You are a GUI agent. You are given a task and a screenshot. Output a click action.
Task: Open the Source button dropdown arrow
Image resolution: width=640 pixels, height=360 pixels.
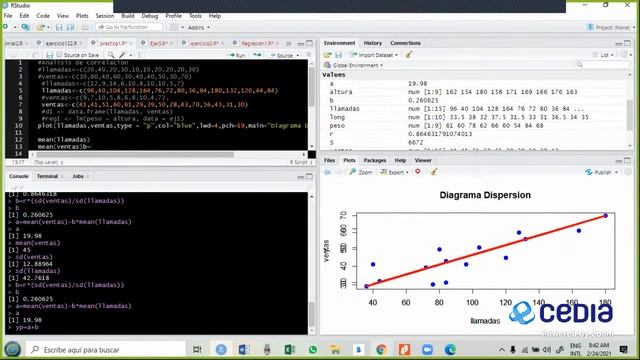298,55
